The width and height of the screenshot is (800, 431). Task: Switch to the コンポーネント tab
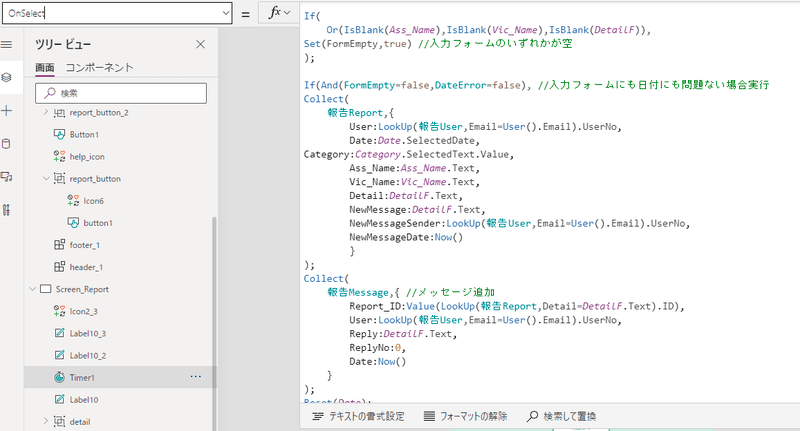pos(99,67)
